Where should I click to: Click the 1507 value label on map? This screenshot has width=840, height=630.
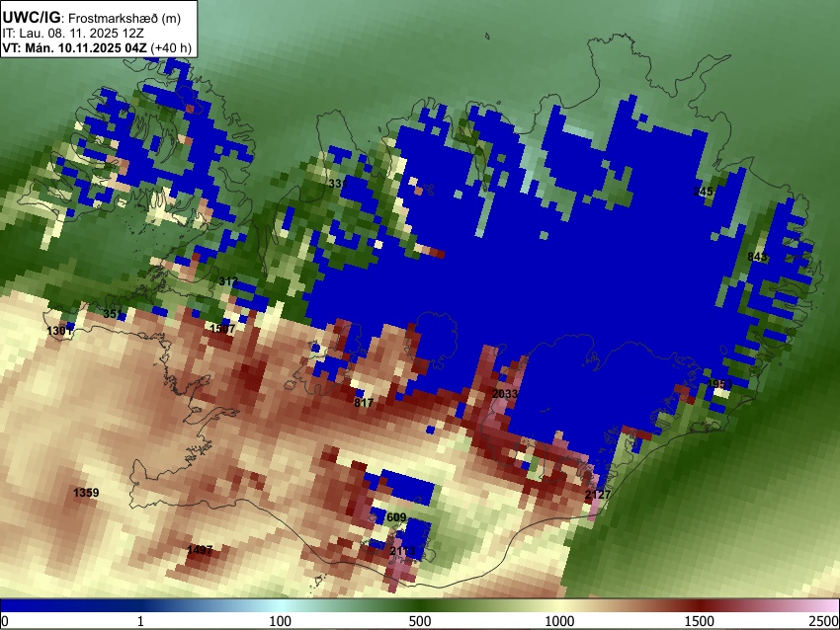pyautogui.click(x=223, y=329)
